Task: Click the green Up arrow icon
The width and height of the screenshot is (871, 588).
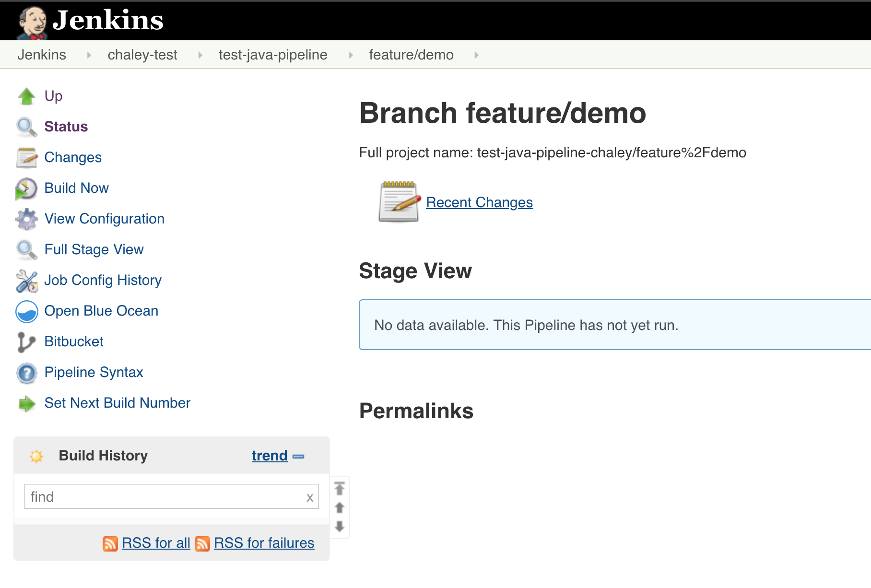Action: (x=26, y=96)
